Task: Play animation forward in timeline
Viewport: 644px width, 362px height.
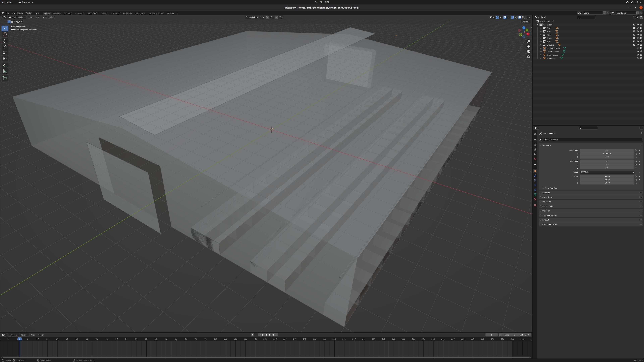Action: tap(270, 335)
